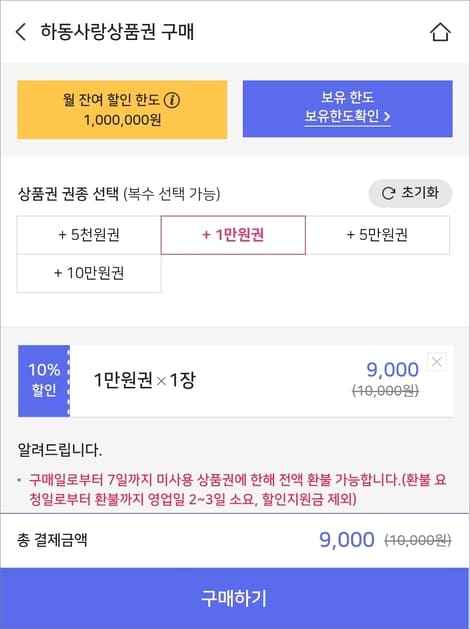
Task: Select the 10만원권 denomination
Action: pos(89,273)
